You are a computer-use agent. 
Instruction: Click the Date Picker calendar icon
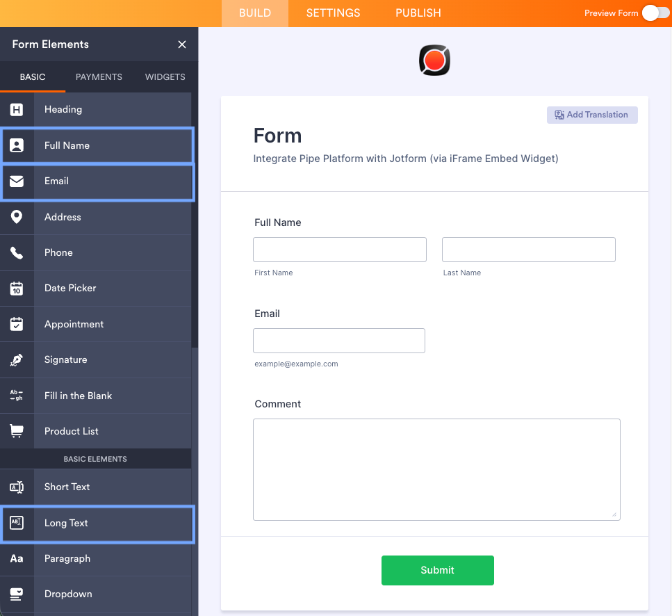click(x=16, y=289)
